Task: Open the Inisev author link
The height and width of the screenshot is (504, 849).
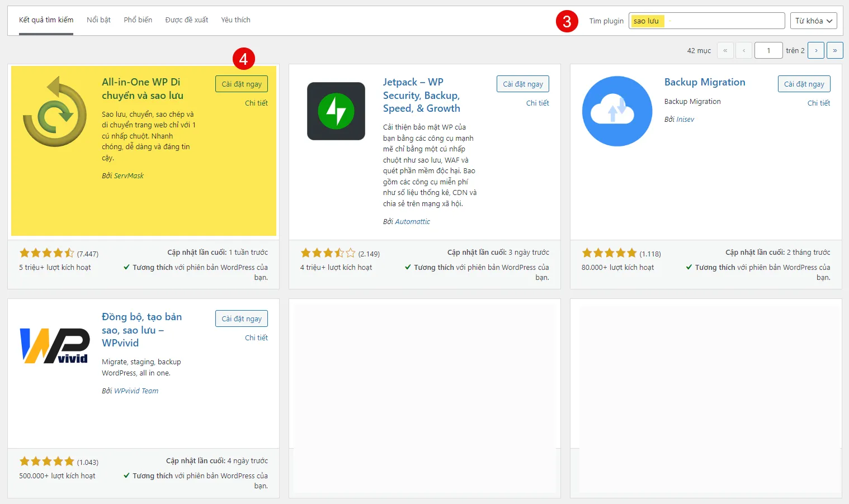Action: (x=685, y=120)
